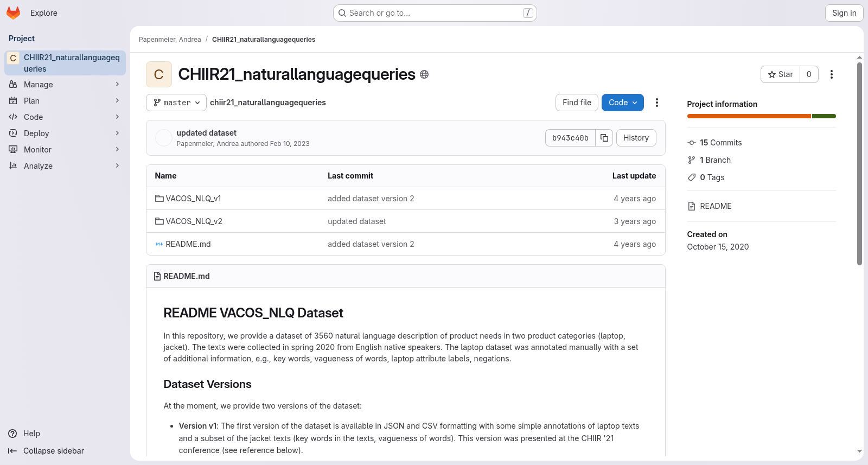Click the repository languages color bar

click(x=761, y=116)
